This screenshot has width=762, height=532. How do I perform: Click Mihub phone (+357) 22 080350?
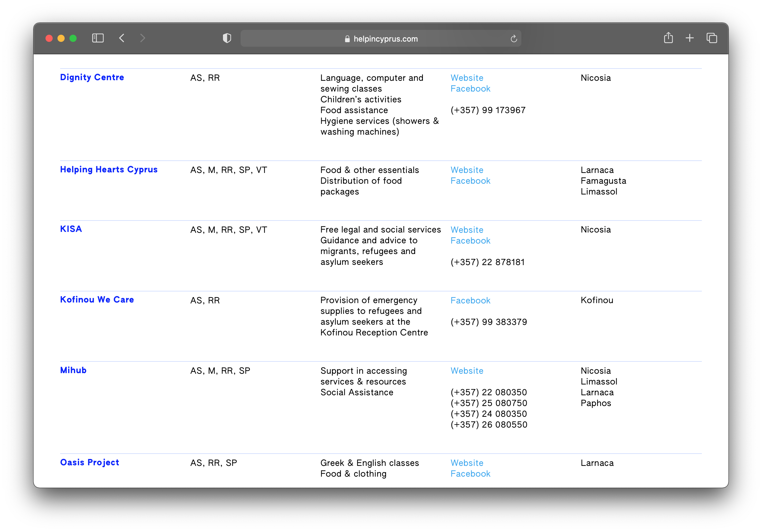488,393
